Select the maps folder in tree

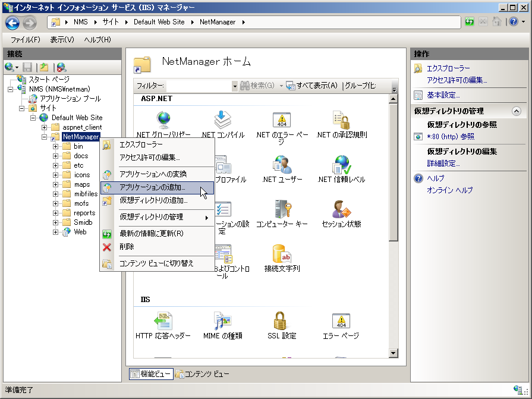coord(82,184)
